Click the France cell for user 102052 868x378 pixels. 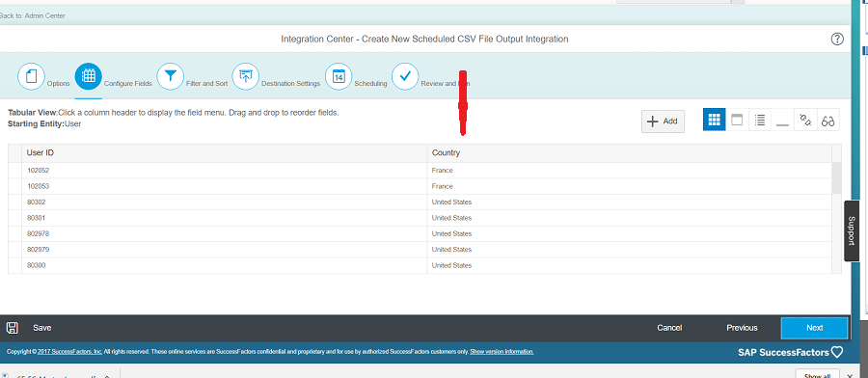click(x=630, y=171)
